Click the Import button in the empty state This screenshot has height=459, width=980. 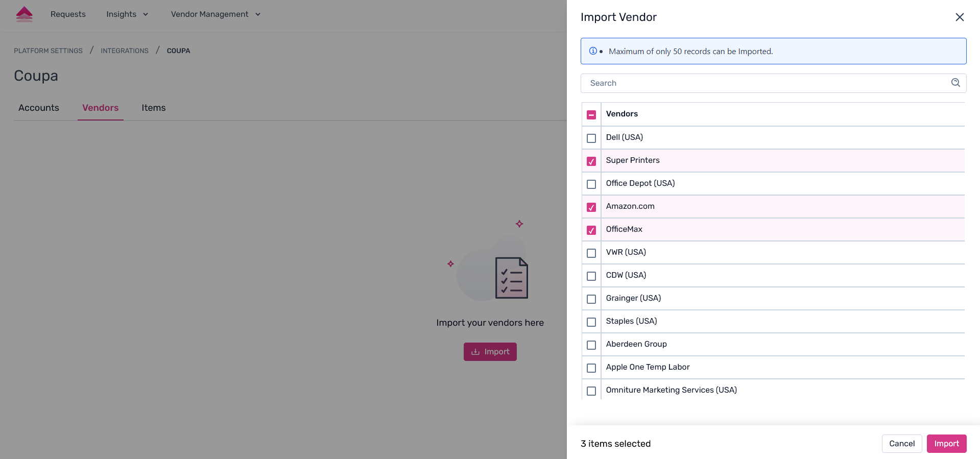point(490,352)
